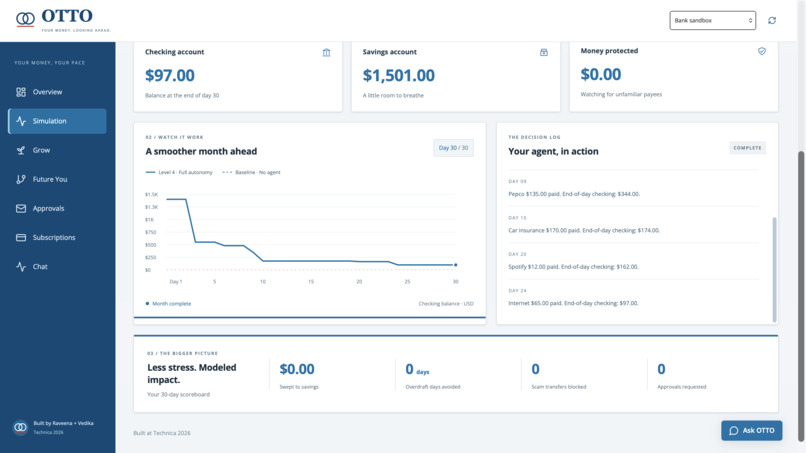806x453 pixels.
Task: Select Simulation in the sidebar
Action: tap(57, 121)
